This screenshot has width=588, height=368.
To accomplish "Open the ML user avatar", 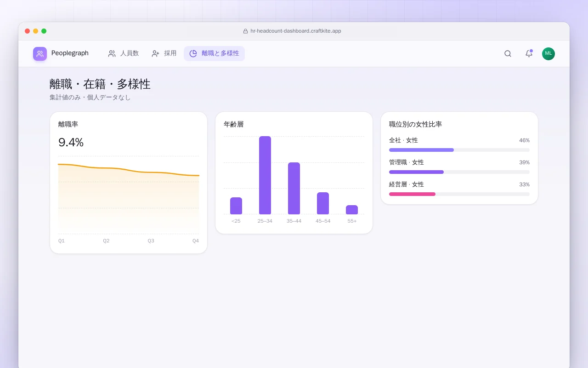I will pos(548,54).
